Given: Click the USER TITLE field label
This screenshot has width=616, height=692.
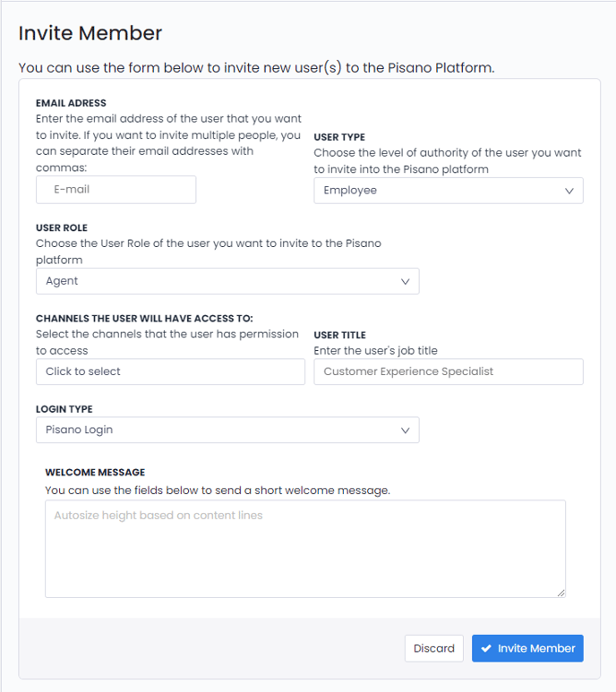Looking at the screenshot, I should click(339, 335).
